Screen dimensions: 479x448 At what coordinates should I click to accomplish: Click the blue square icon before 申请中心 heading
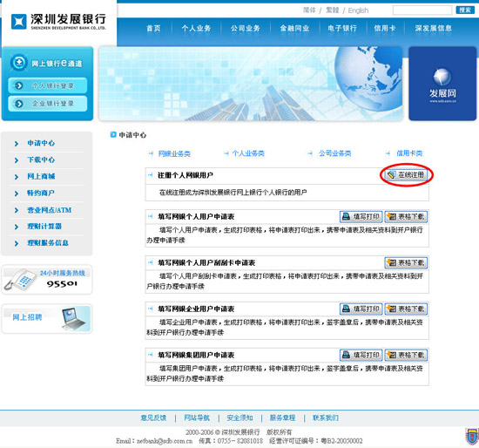(113, 134)
